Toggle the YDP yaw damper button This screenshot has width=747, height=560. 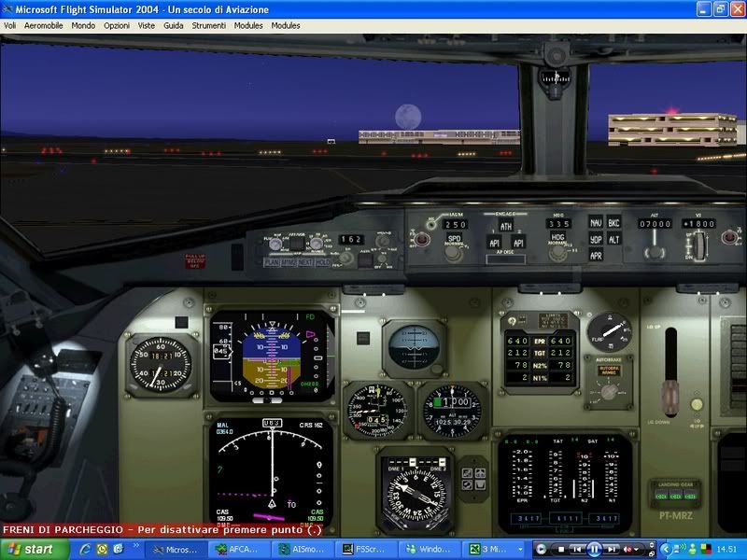596,239
